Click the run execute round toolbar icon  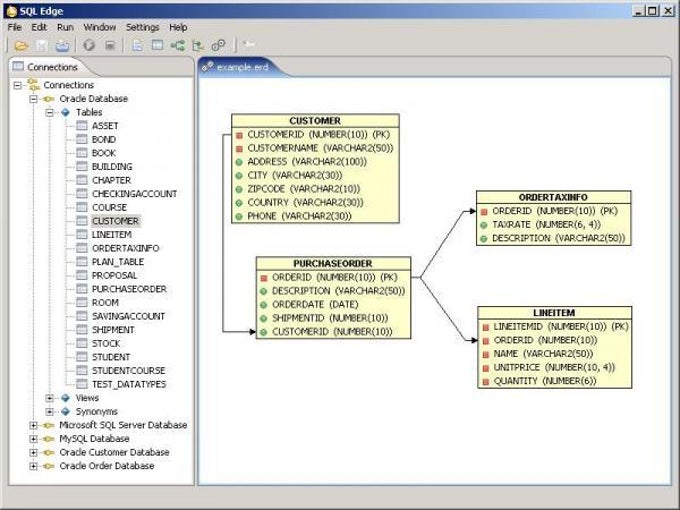89,45
